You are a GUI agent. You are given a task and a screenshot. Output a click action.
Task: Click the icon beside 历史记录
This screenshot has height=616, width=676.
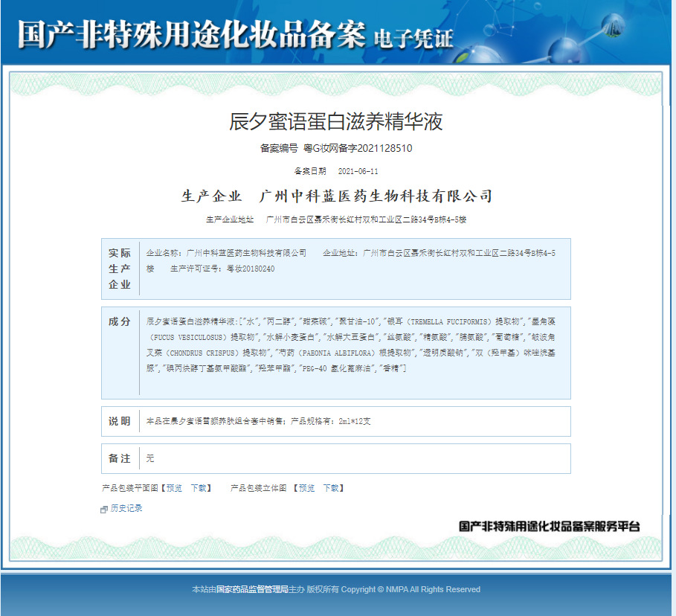click(103, 510)
